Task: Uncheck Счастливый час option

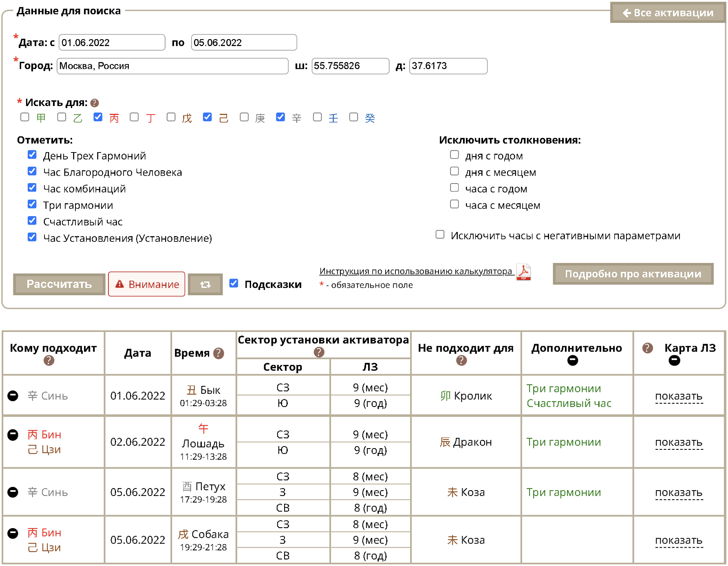Action: click(32, 221)
